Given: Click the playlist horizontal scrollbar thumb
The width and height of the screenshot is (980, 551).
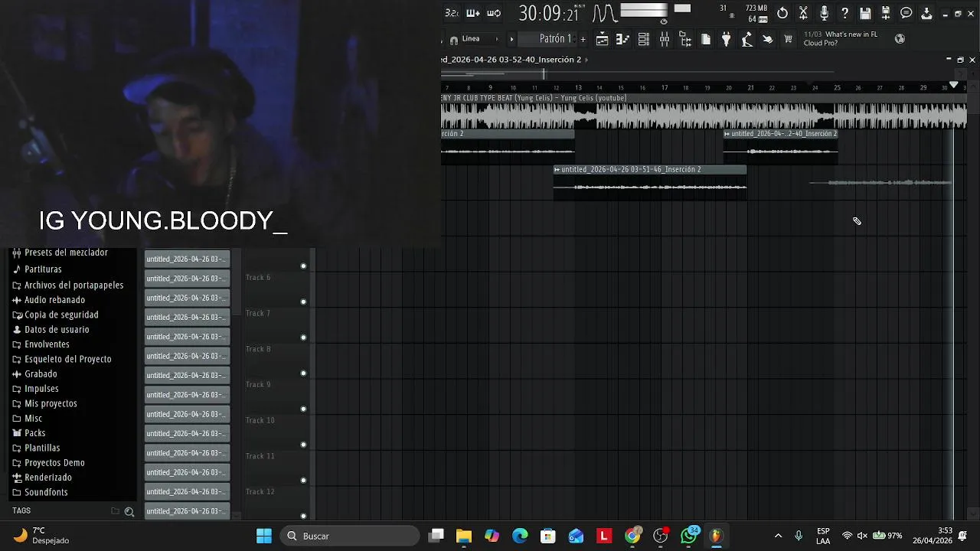Looking at the screenshot, I should [x=493, y=74].
